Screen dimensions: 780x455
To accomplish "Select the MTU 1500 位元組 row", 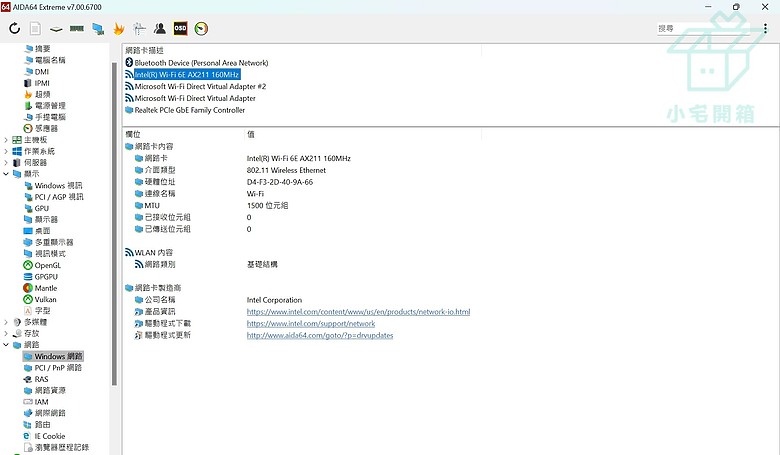I will click(x=211, y=205).
